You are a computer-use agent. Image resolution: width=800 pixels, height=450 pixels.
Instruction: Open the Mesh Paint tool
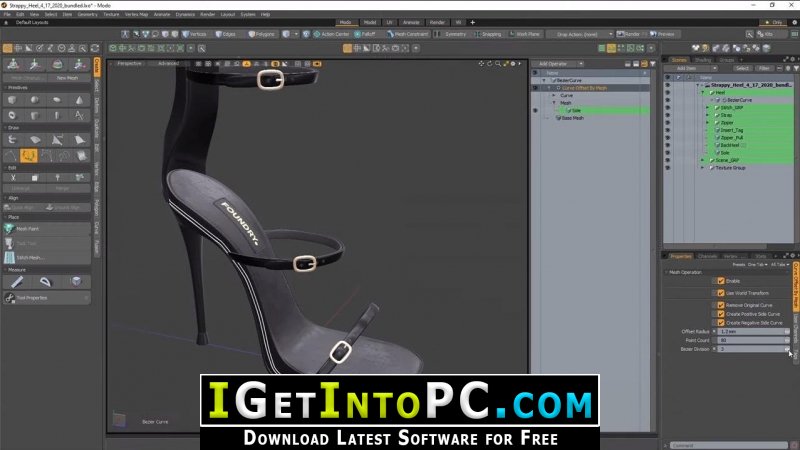[47, 229]
